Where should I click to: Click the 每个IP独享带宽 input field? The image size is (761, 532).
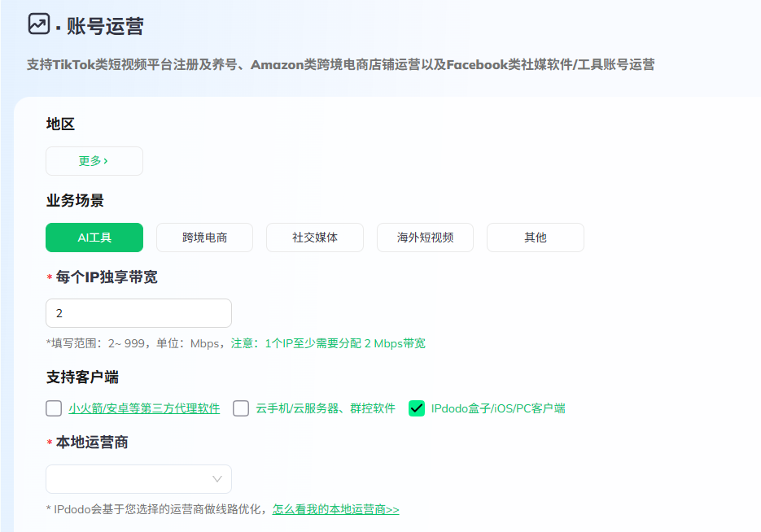[x=138, y=313]
